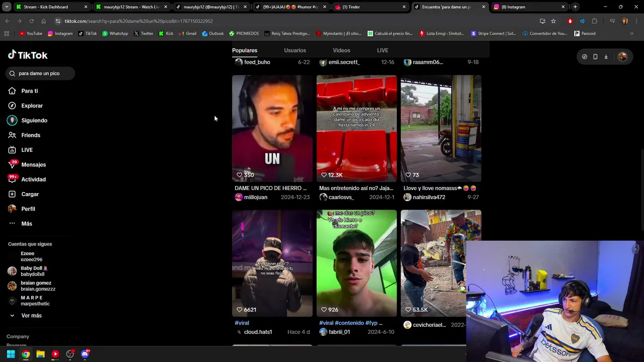The height and width of the screenshot is (362, 644).
Task: Click the download desktop app icon
Action: [x=606, y=57]
